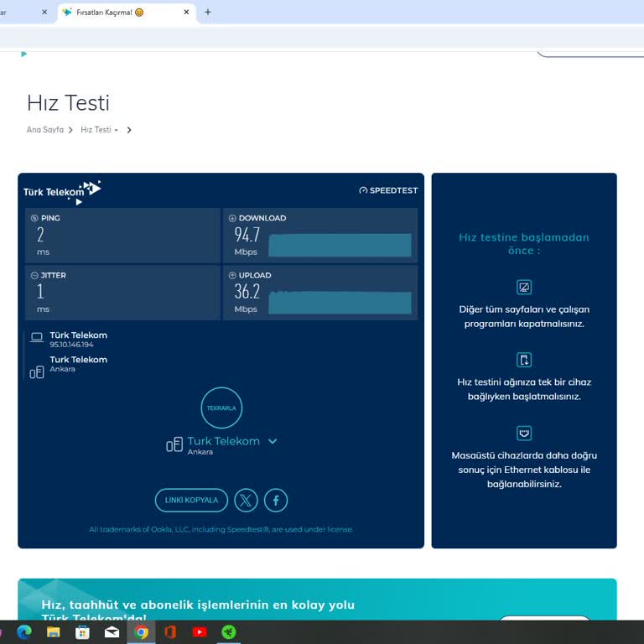Share result on Facebook icon
This screenshot has width=644, height=644.
pyautogui.click(x=276, y=501)
